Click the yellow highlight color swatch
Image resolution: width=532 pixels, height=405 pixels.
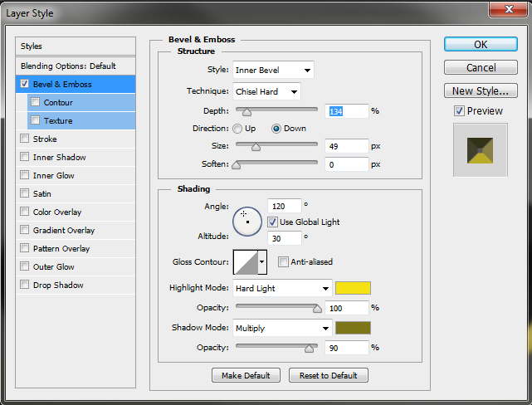pos(353,289)
